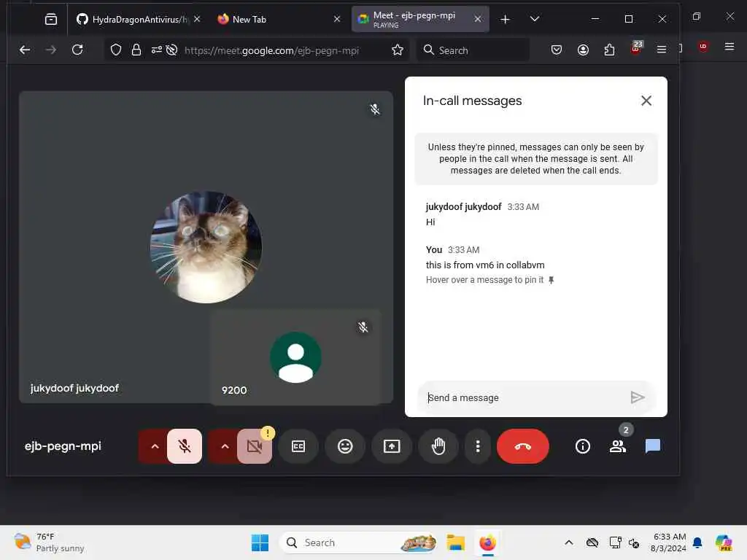Open the background window's hamburger menu
Image resolution: width=747 pixels, height=560 pixels.
[729, 46]
